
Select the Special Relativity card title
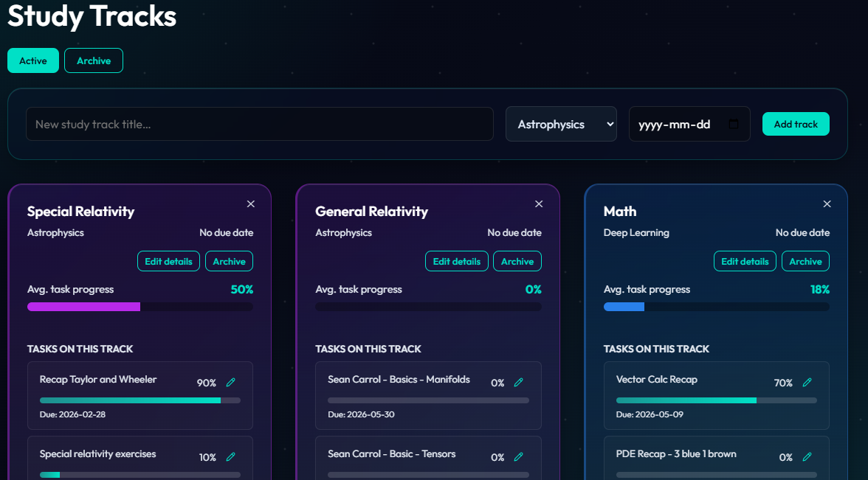click(x=81, y=211)
